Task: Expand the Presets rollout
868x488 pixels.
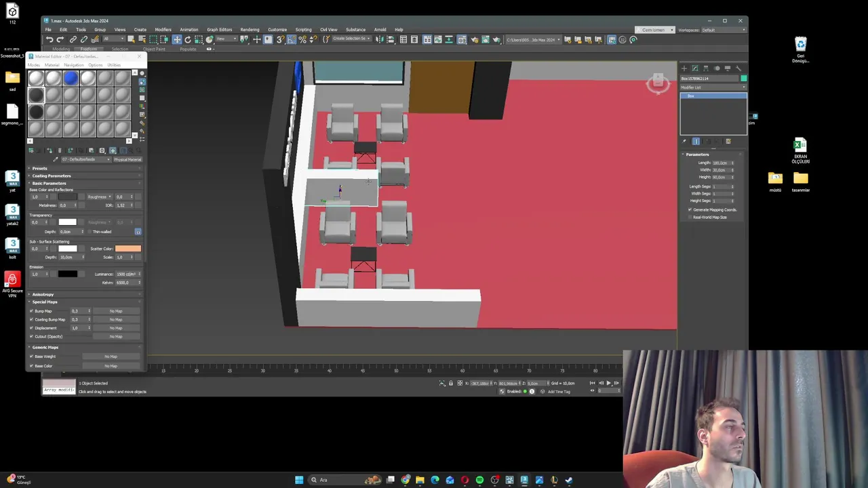Action: (x=85, y=168)
